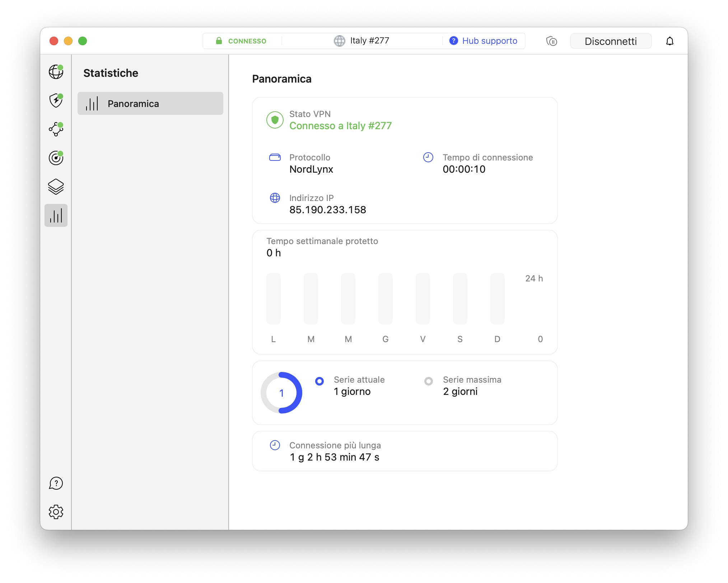Click the Serie massima label
Viewport: 728px width, 583px height.
[x=472, y=379]
